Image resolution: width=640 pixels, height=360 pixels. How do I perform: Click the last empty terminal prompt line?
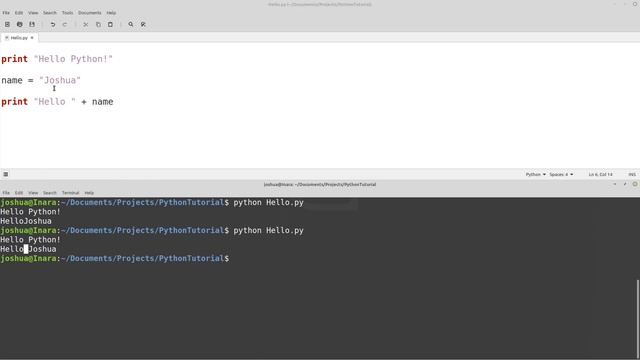(115, 258)
